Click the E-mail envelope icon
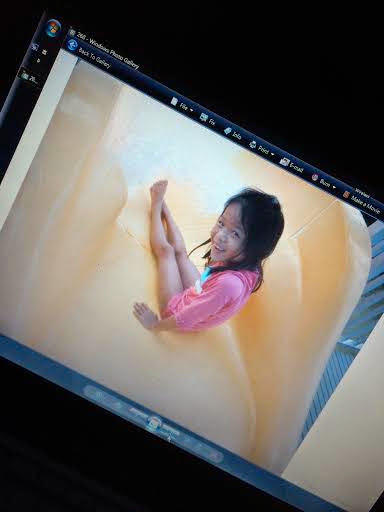 (x=284, y=161)
